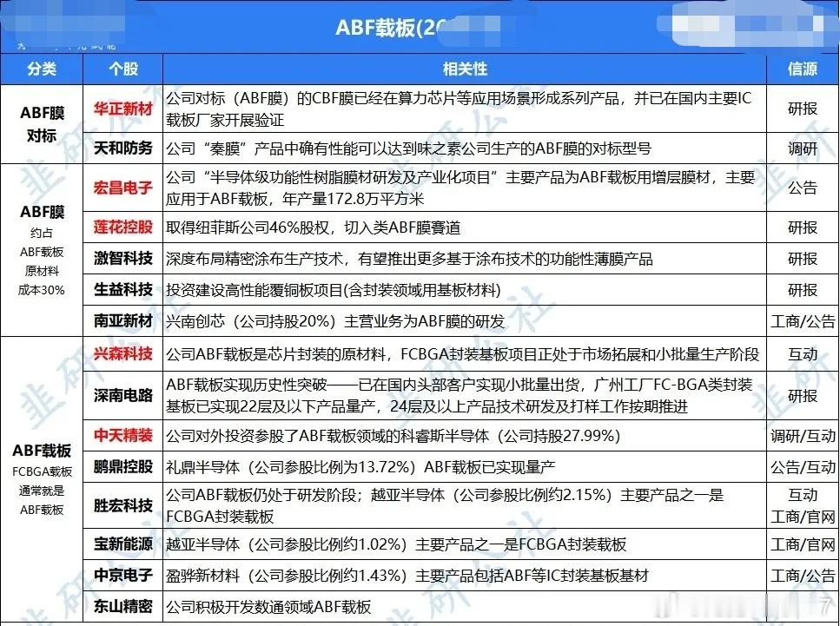Screen dimensions: 840x626
Task: Click stock name 宝新能源
Action: coord(123,544)
